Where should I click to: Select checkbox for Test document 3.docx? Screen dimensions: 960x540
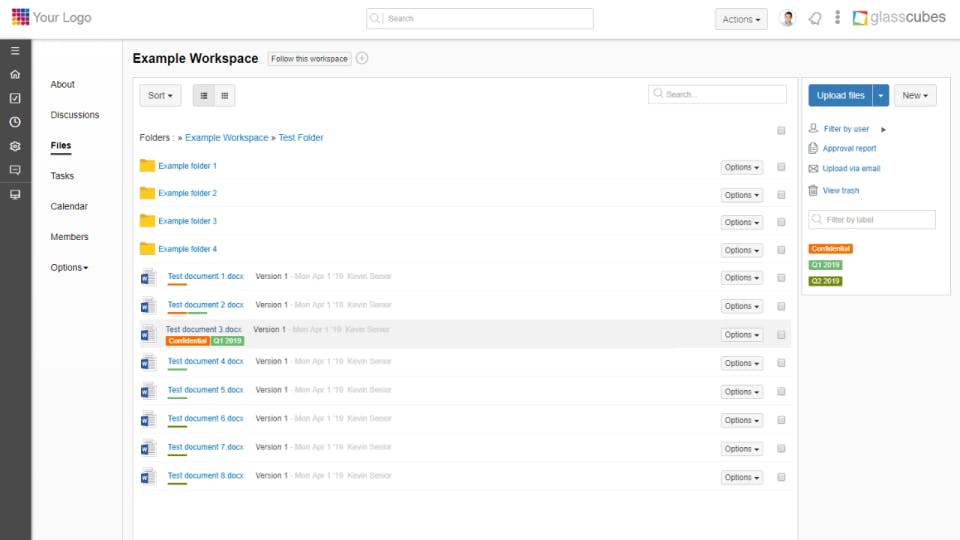[781, 335]
